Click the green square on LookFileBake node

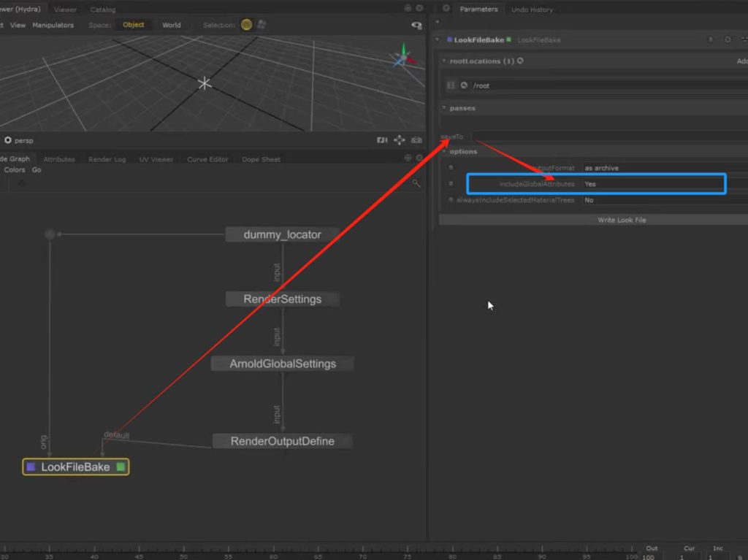(x=121, y=467)
